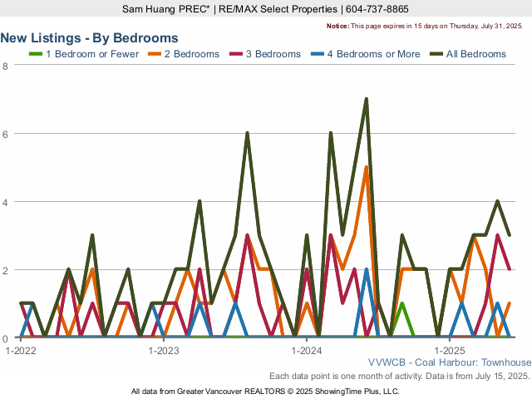532x399 pixels.
Task: Click the y-axis value 6
Action: pos(5,134)
